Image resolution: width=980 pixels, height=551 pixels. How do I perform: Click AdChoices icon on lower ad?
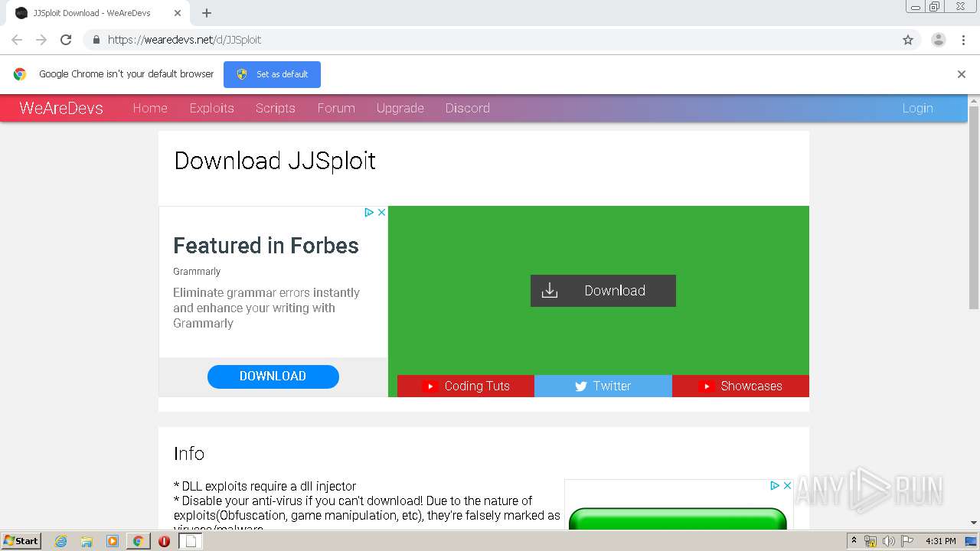(x=775, y=485)
